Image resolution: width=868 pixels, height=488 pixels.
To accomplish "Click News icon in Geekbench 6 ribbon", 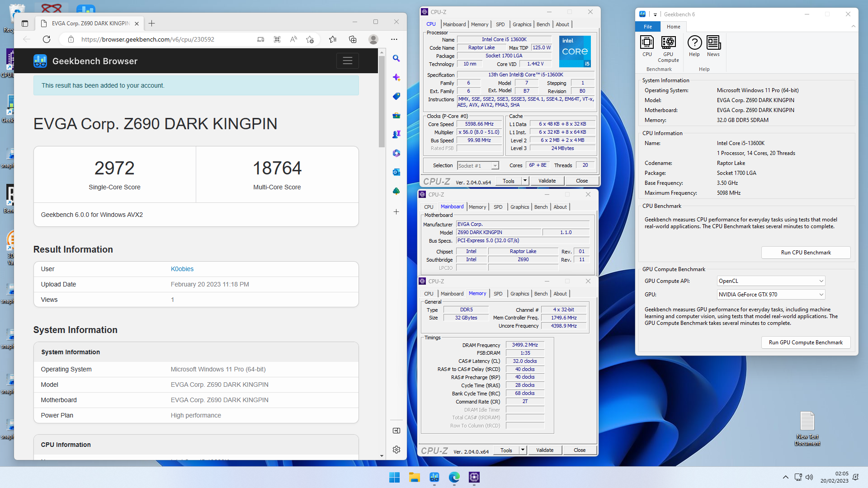I will click(713, 46).
